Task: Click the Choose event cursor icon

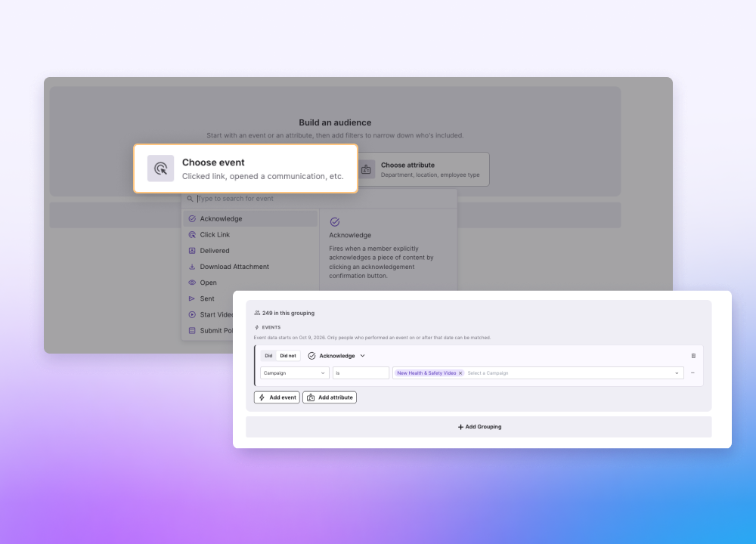Action: [160, 168]
